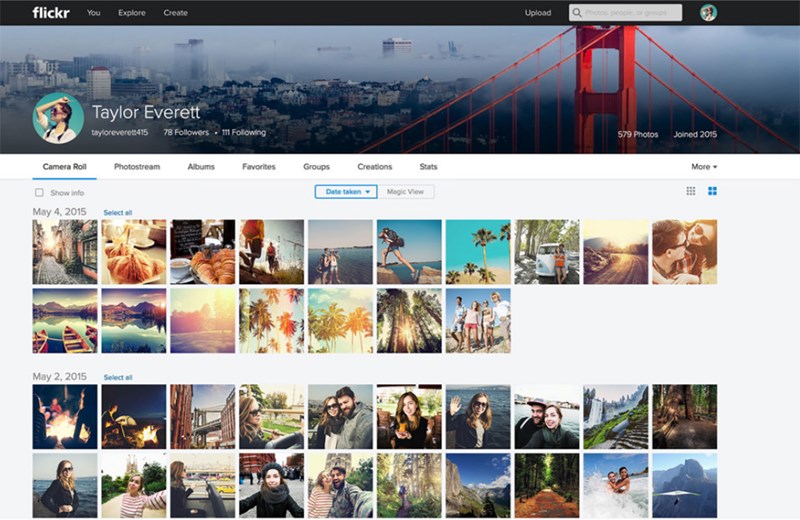This screenshot has width=800, height=520.
Task: Open the Albums tab
Action: pos(201,166)
